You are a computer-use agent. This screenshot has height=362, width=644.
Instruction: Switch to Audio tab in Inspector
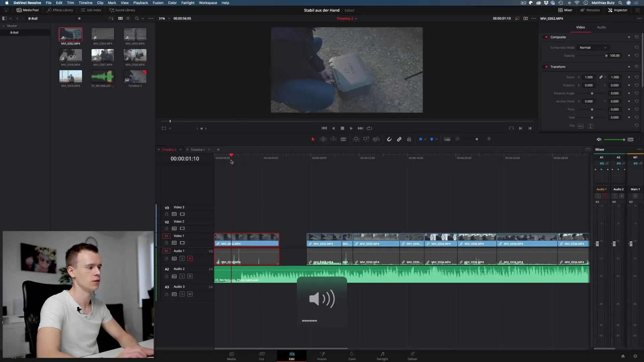point(601,27)
